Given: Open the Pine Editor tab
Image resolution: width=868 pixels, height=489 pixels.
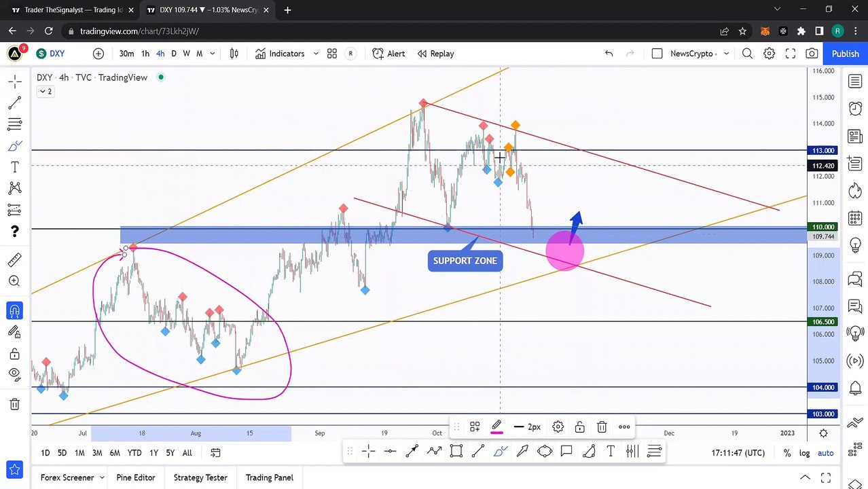Looking at the screenshot, I should (136, 477).
